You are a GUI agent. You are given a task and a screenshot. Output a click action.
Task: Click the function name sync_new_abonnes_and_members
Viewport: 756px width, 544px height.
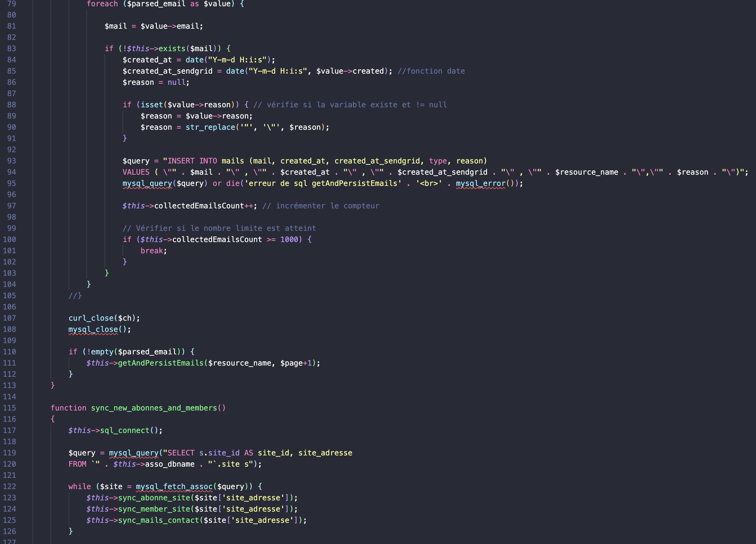click(154, 408)
